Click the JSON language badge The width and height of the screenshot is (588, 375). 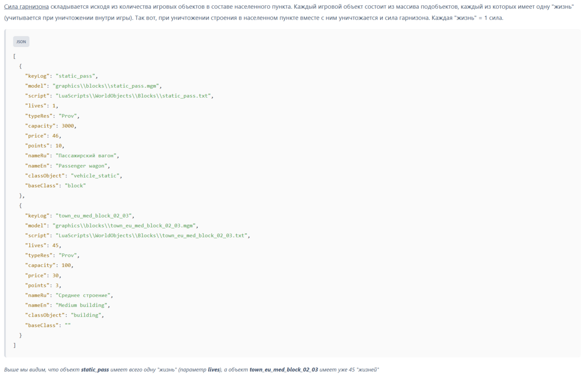[x=21, y=42]
